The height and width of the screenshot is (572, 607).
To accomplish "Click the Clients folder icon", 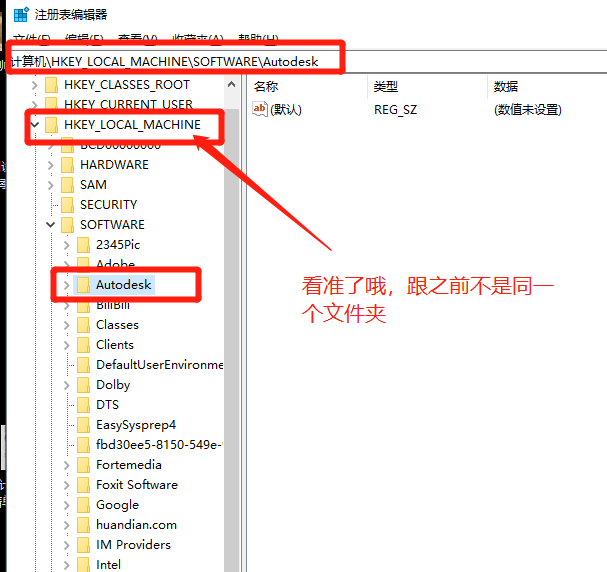I will tap(83, 345).
